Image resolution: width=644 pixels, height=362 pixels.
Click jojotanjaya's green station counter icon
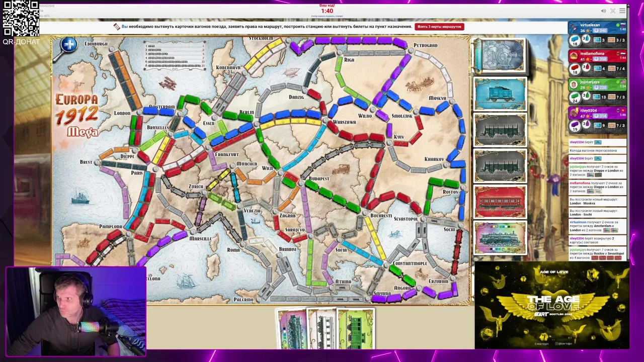(x=587, y=95)
